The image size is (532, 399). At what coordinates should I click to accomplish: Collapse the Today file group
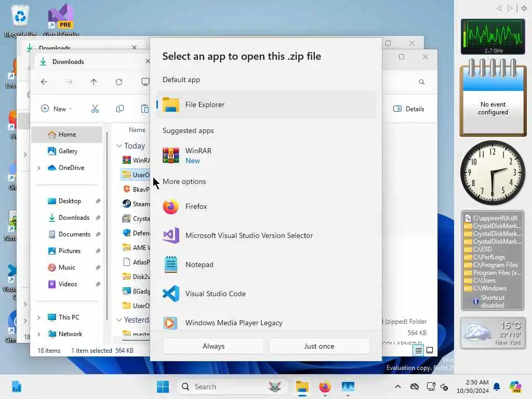(x=119, y=146)
